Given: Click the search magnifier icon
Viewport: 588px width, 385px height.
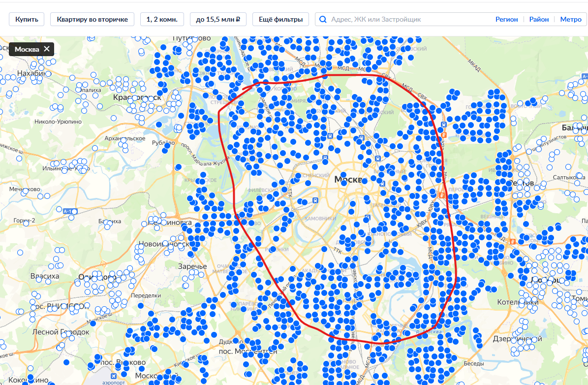Looking at the screenshot, I should (323, 19).
